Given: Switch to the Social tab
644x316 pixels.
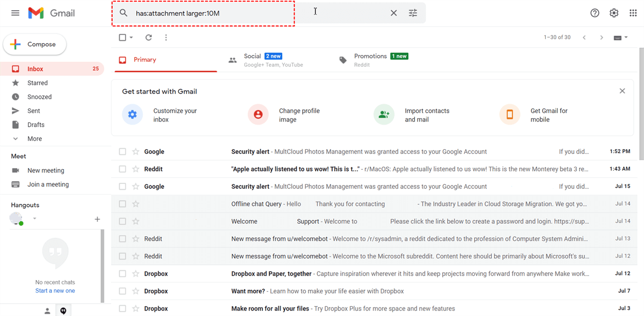Looking at the screenshot, I should 252,60.
